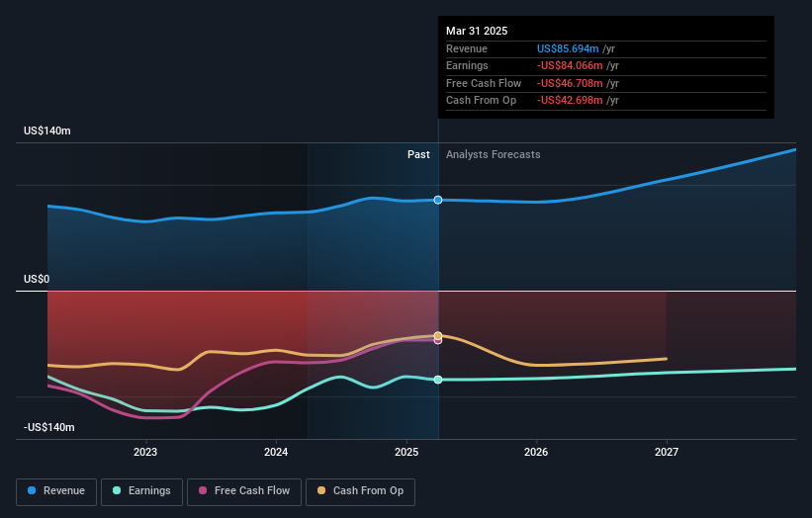Toggle the Revenue legend button
812x518 pixels.
click(56, 491)
